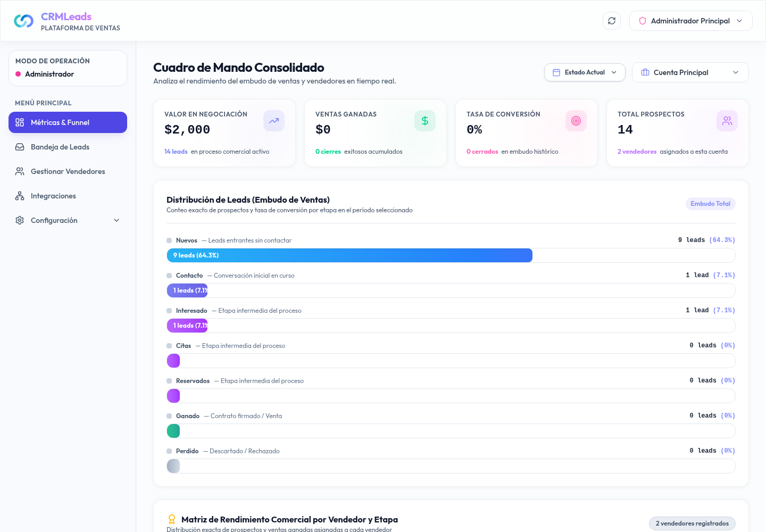Click the Reservados stage label
Image resolution: width=766 pixels, height=532 pixels.
[193, 381]
